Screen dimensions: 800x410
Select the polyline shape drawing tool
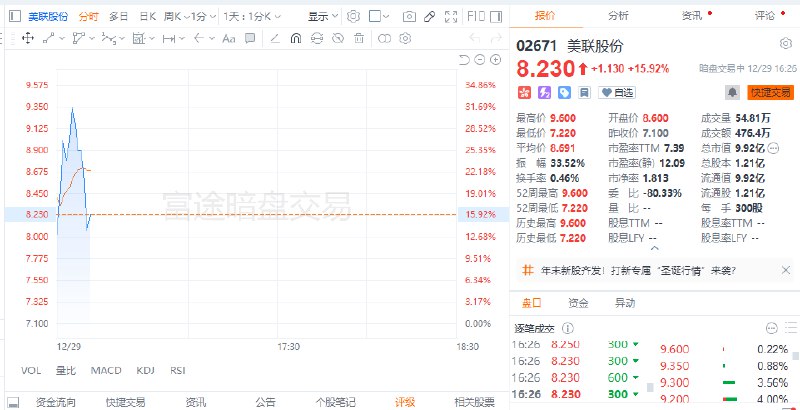79,38
